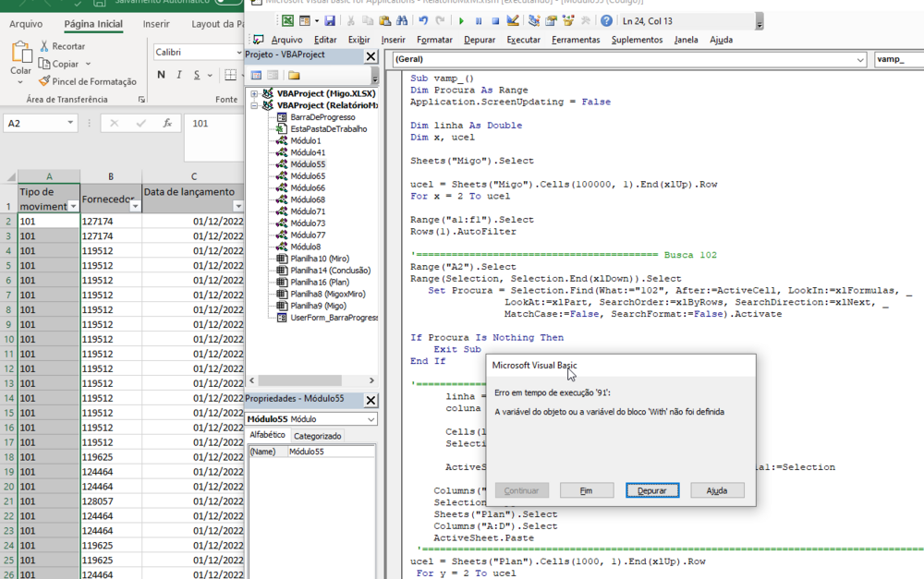Click Pincel de Formatação brush icon
Viewport: 924px width, 579px height.
click(44, 81)
